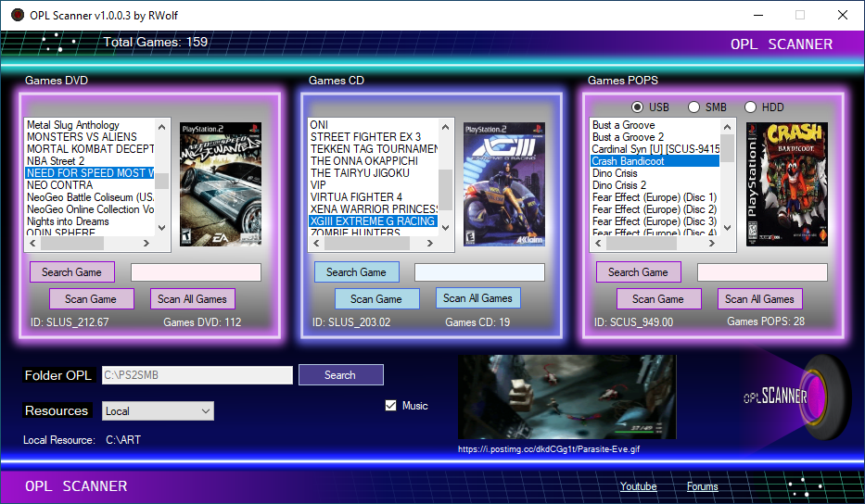Select NBA Street 2 in DVD list
The image size is (865, 504).
(90, 161)
